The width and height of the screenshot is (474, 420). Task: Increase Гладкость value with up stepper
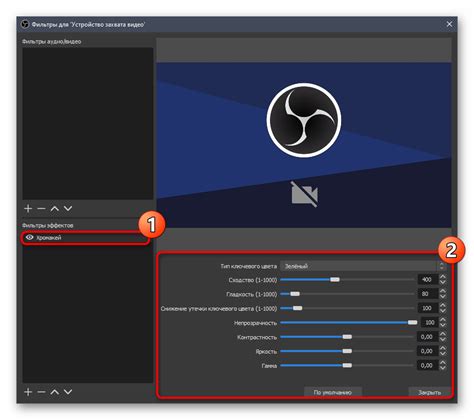click(x=443, y=291)
